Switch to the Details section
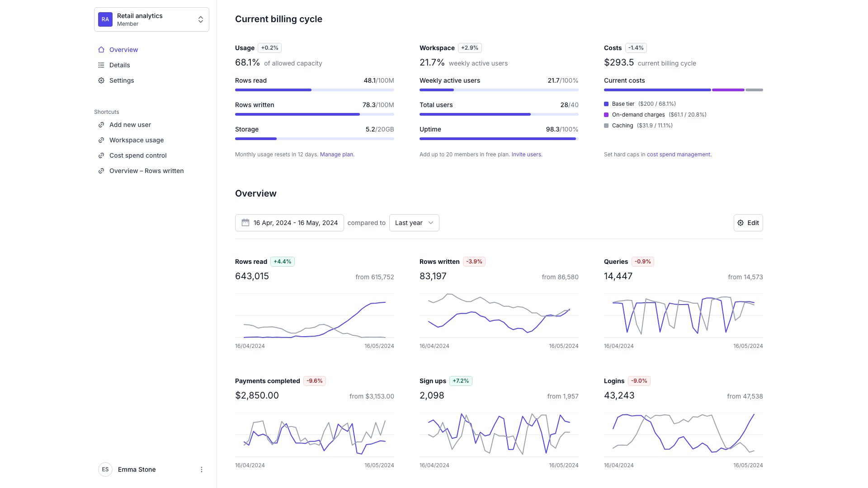This screenshot has height=488, width=868. [x=119, y=65]
